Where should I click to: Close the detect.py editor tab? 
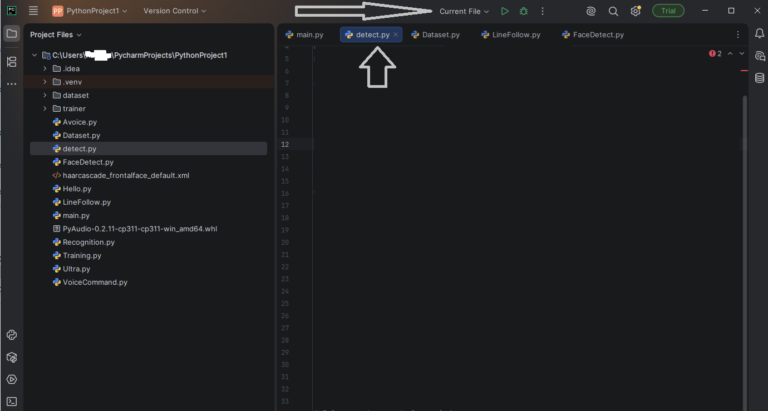(x=395, y=34)
